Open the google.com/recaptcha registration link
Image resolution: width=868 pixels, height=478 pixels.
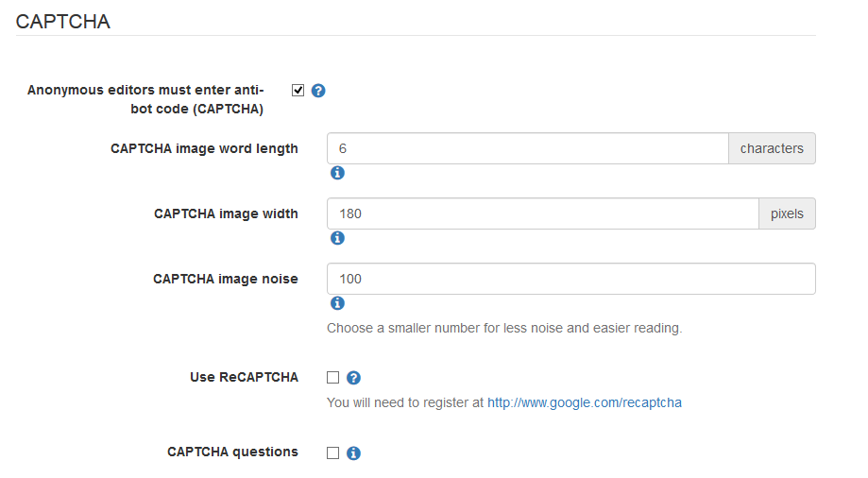point(584,402)
